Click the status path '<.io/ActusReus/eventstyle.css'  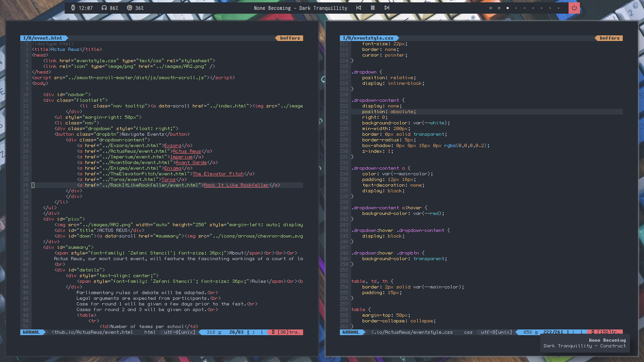click(x=412, y=332)
